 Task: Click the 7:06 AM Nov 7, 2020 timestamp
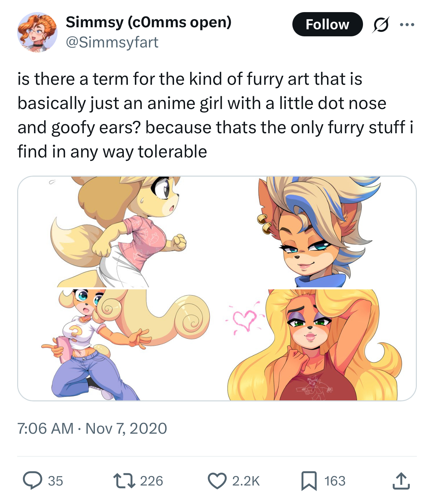(x=92, y=428)
